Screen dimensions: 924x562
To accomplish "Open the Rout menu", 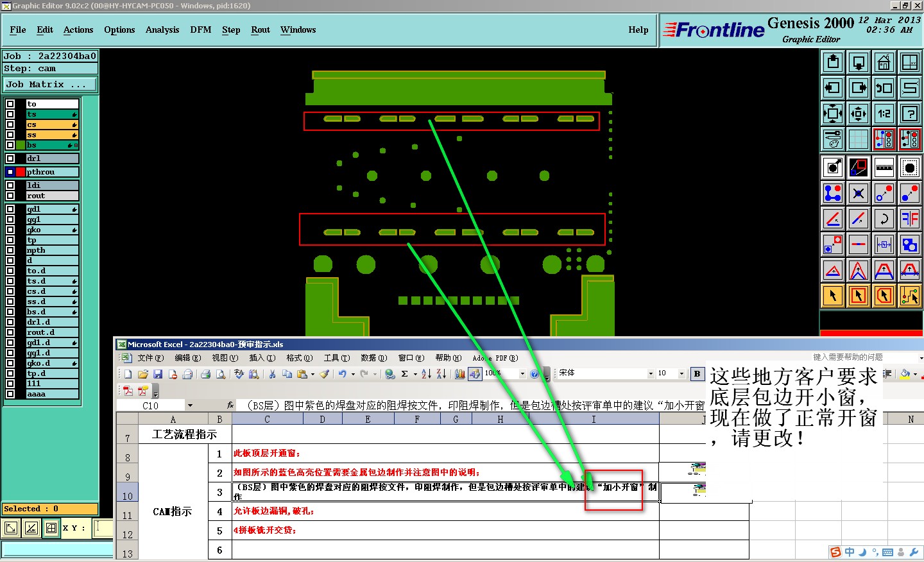I will click(x=261, y=30).
